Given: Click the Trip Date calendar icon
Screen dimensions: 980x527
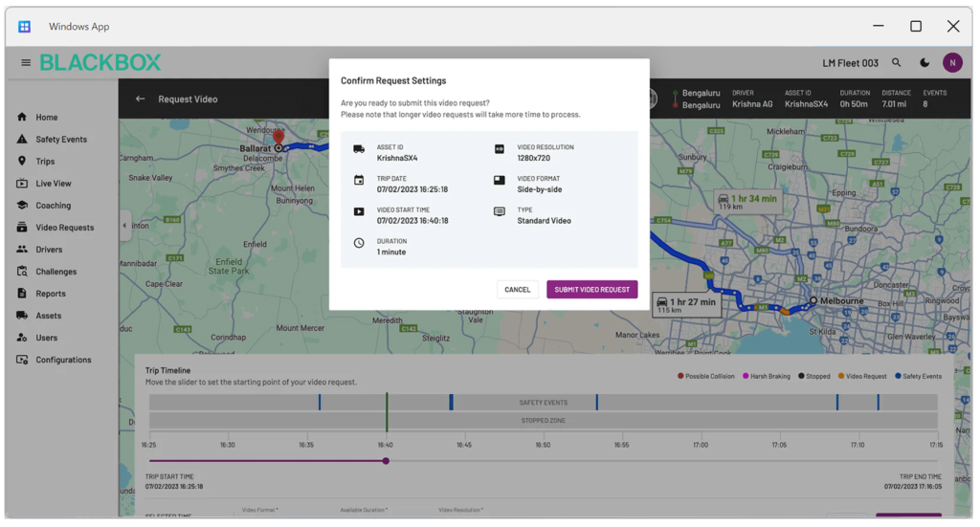Looking at the screenshot, I should tap(359, 180).
